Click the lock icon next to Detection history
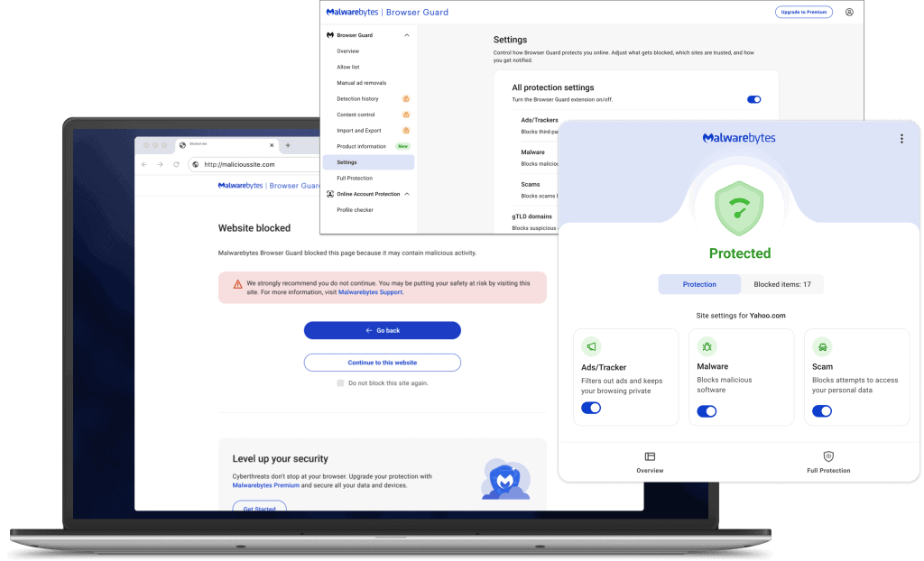Screen dimensions: 924x561 point(406,99)
